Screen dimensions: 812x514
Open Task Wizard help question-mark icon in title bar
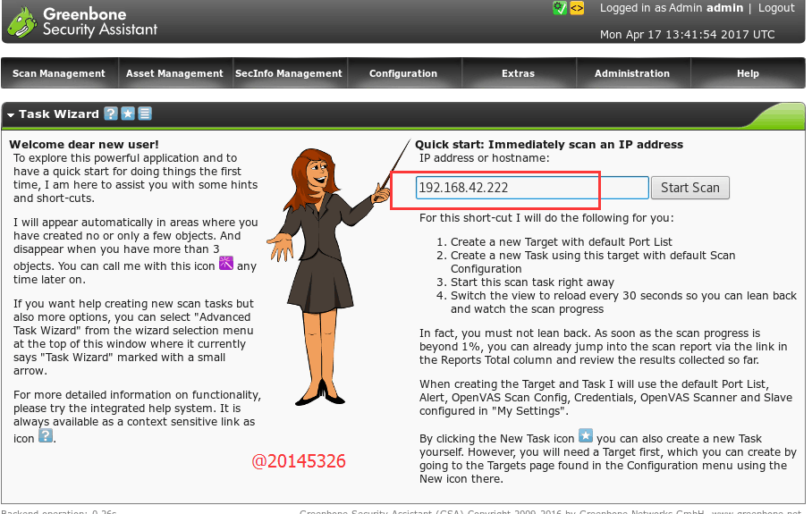[111, 114]
